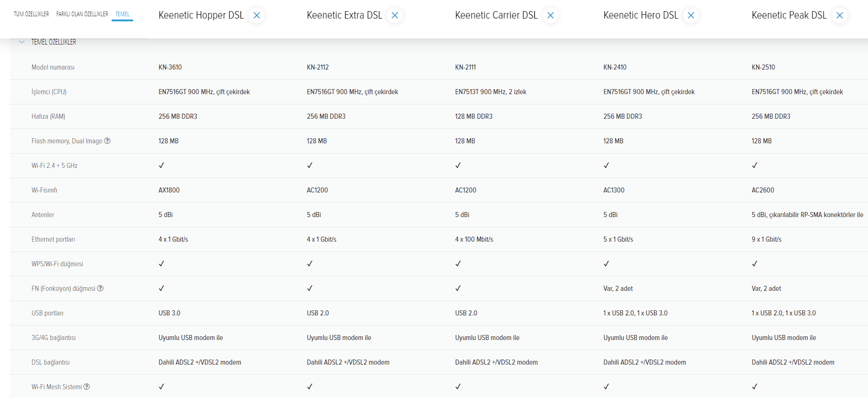Open the Keenetic Peak DSL product title

(x=789, y=15)
